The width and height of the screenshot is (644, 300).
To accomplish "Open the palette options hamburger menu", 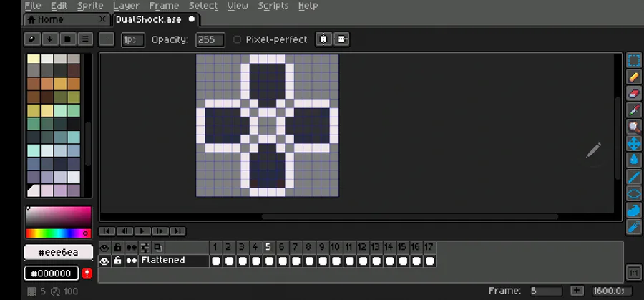I will point(85,39).
